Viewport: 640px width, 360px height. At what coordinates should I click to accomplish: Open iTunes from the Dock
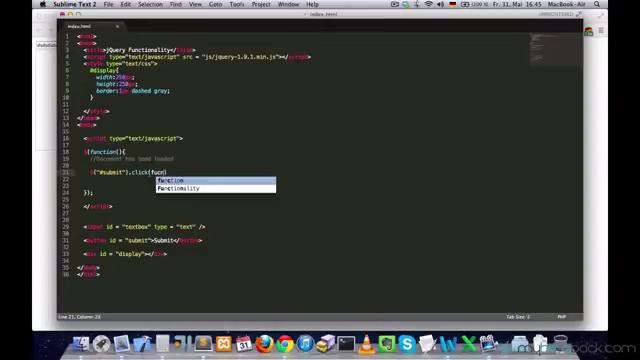(x=305, y=344)
